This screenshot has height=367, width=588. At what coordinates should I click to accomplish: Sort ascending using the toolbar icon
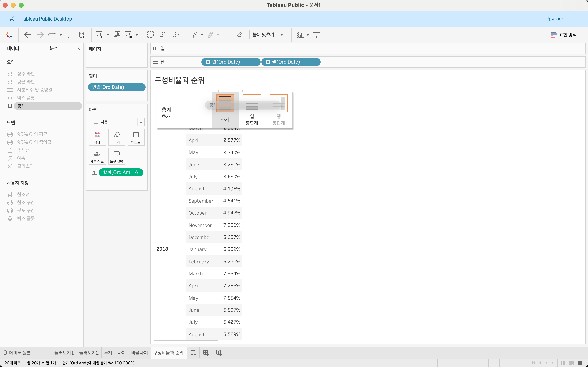(x=164, y=35)
